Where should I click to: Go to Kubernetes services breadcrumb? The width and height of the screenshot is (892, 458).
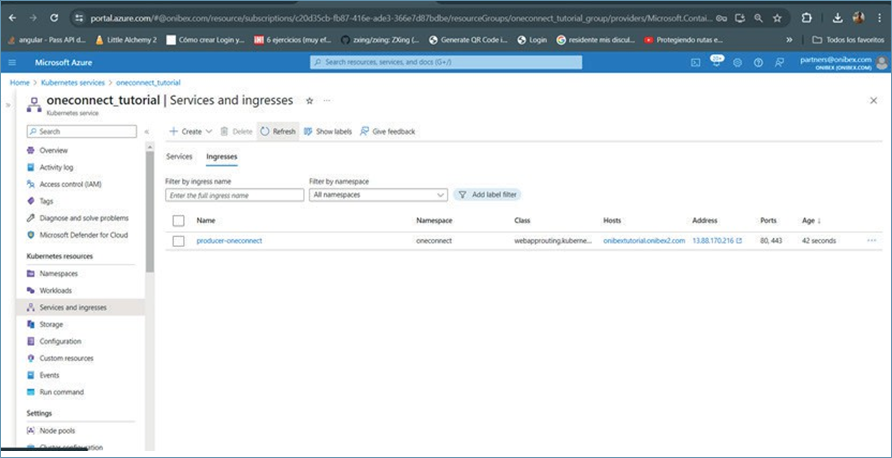(73, 82)
